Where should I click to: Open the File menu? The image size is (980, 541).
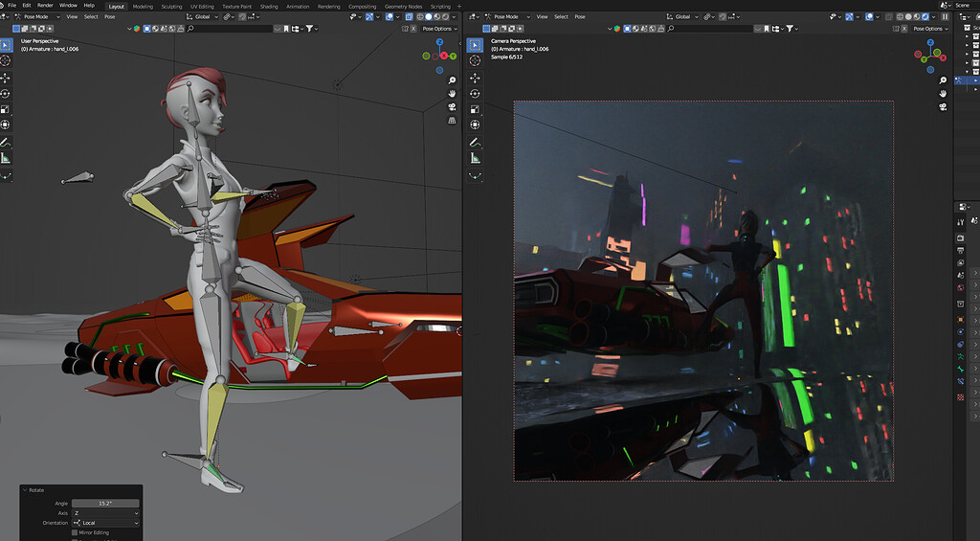11,6
